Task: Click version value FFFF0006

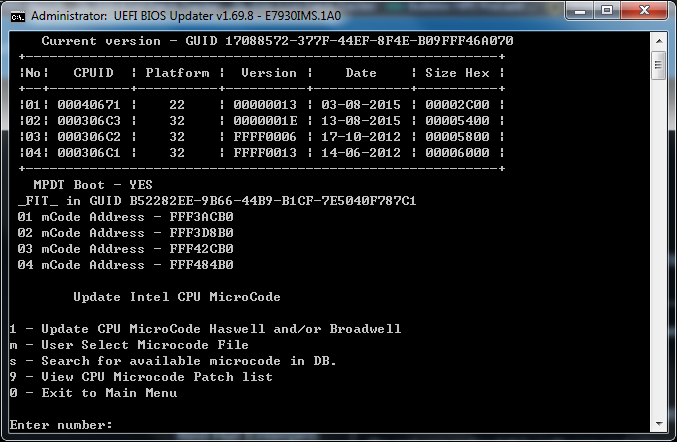Action: 265,137
